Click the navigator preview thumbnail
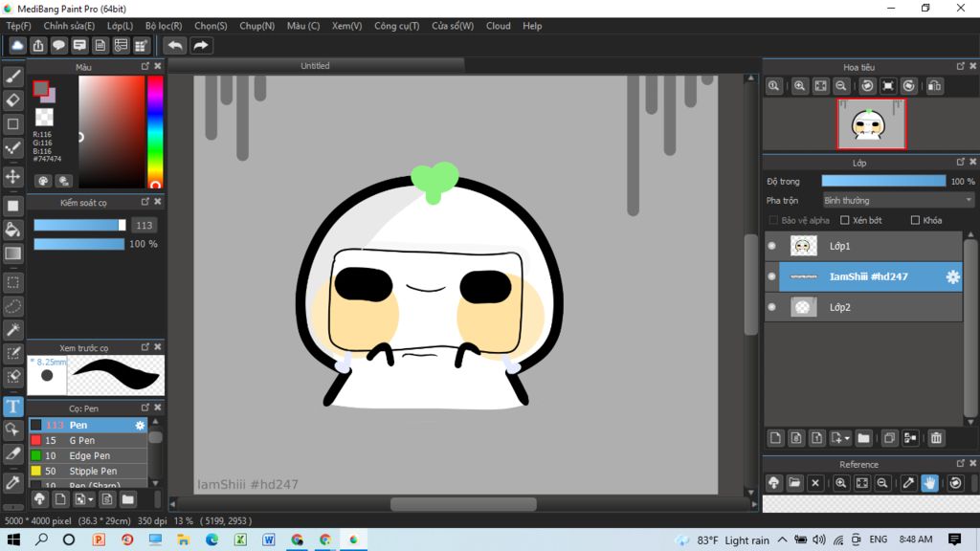 pos(871,124)
